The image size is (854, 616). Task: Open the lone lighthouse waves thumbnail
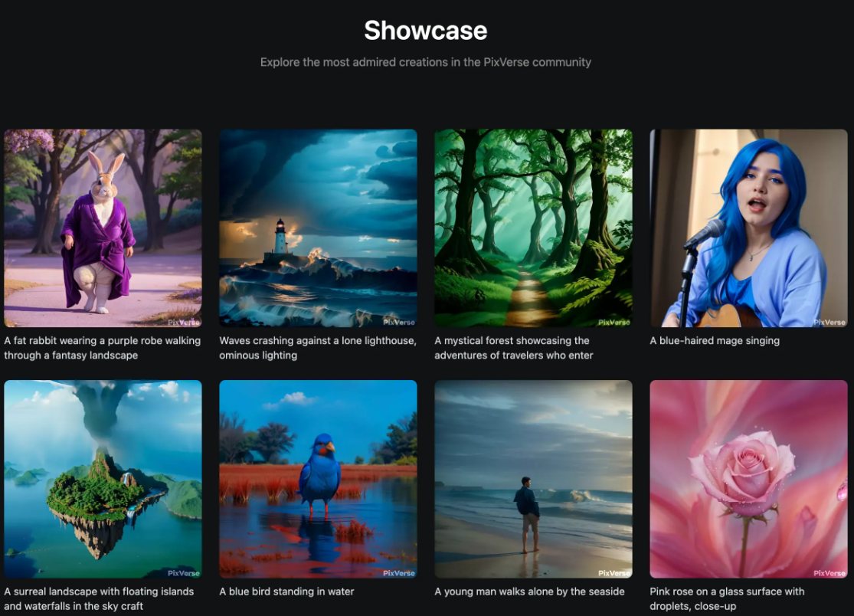[x=318, y=228]
